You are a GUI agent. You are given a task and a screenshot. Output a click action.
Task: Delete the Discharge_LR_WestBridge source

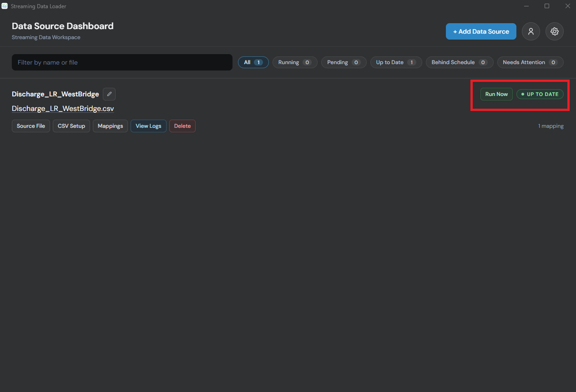[182, 126]
